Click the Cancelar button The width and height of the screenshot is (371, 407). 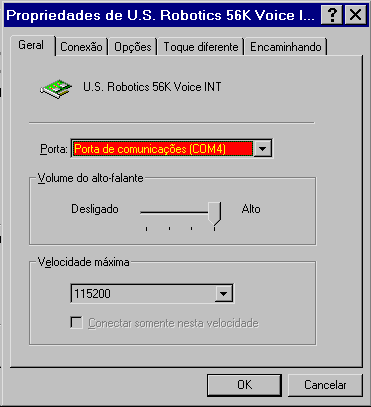tap(325, 385)
